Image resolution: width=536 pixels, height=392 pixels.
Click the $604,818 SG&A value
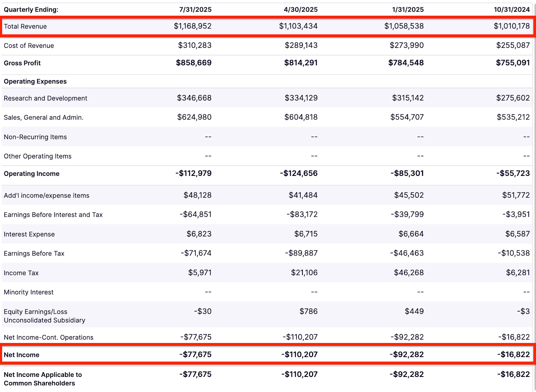pos(301,117)
